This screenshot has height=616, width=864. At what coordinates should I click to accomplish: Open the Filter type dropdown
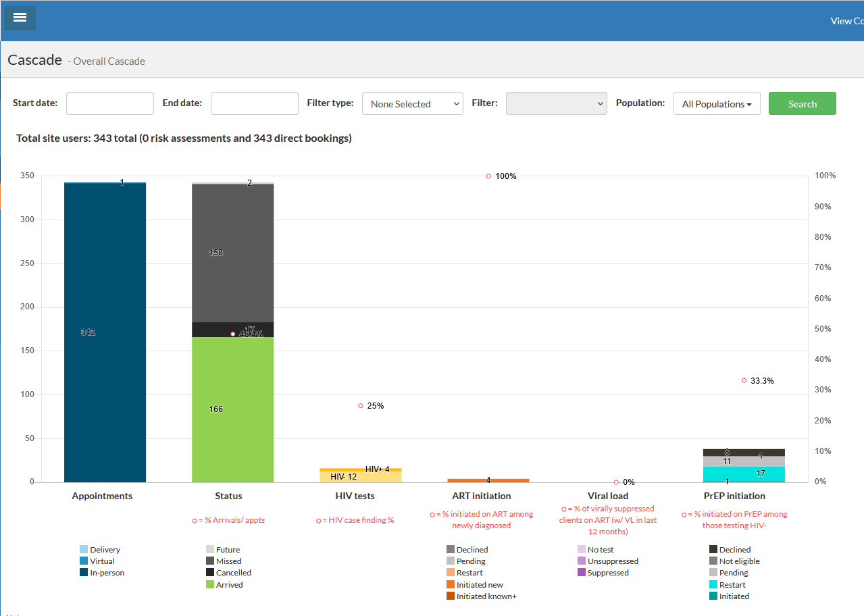click(412, 103)
